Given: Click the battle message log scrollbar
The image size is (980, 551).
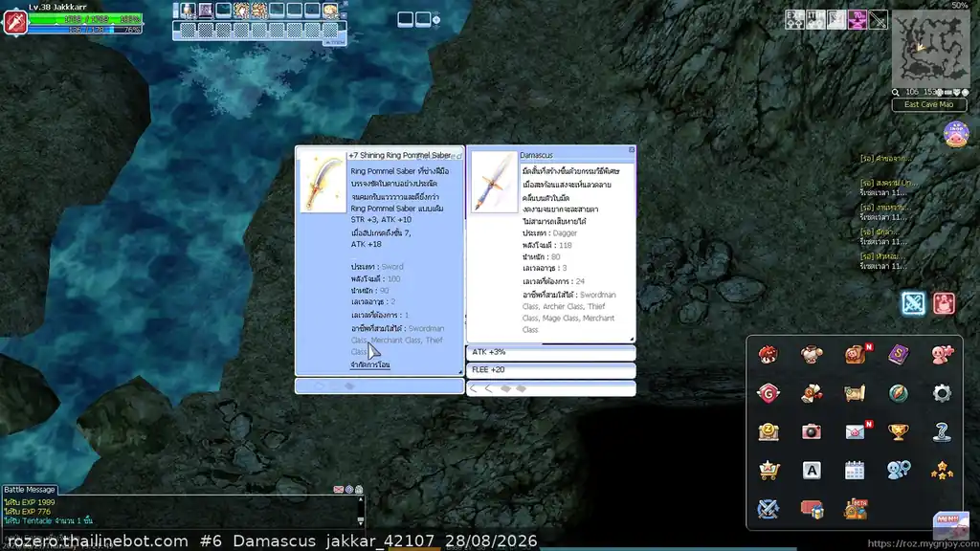Looking at the screenshot, I should click(x=361, y=511).
